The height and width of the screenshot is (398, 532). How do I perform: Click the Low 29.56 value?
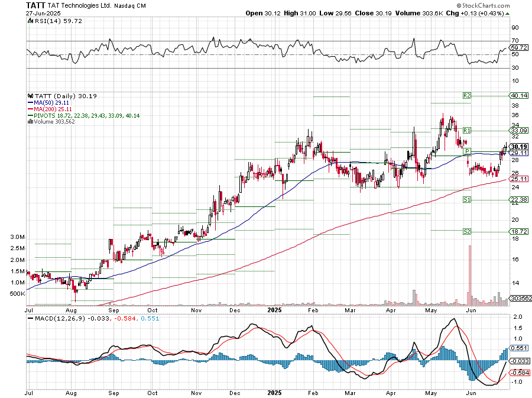(x=335, y=13)
